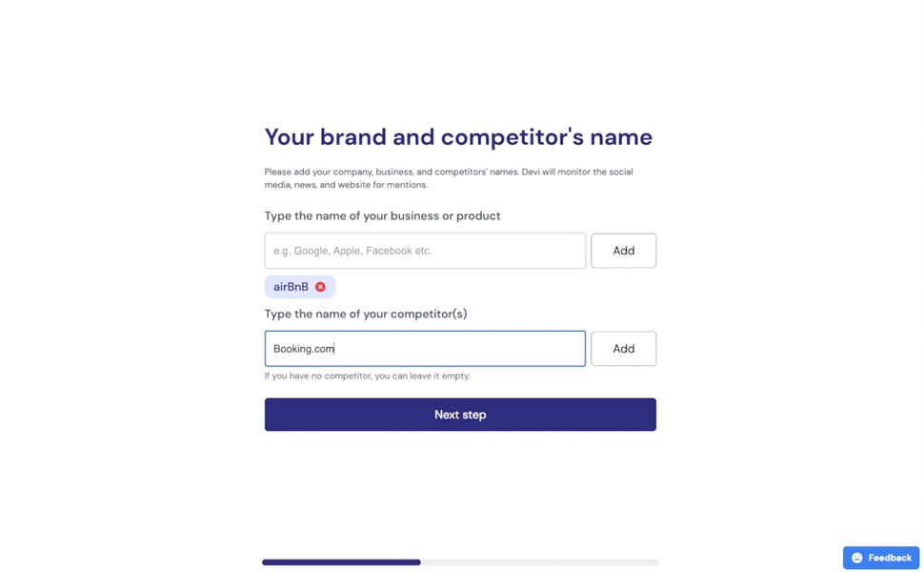Proceed with the Next step button

pos(460,415)
